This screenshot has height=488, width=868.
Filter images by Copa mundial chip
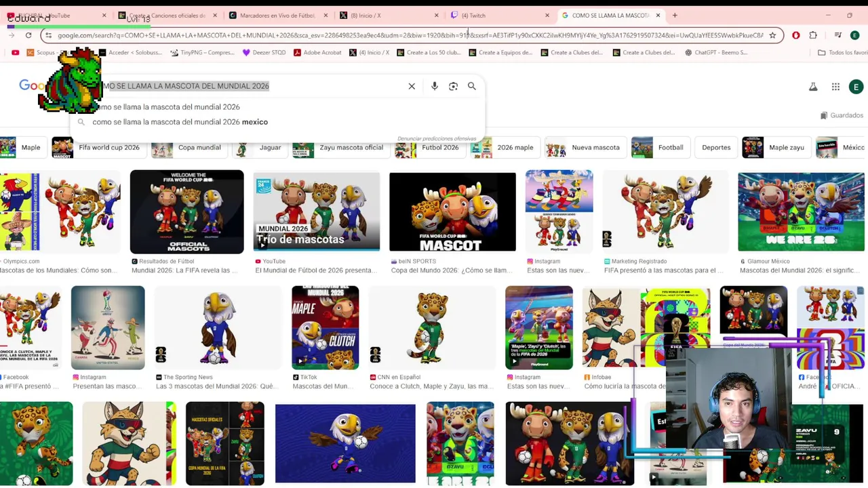pos(189,147)
